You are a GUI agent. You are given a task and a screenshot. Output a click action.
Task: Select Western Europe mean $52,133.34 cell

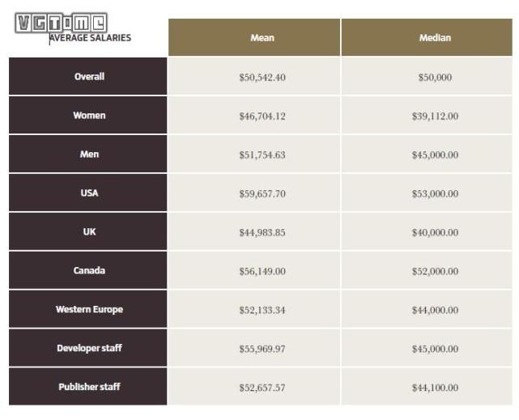coord(254,309)
